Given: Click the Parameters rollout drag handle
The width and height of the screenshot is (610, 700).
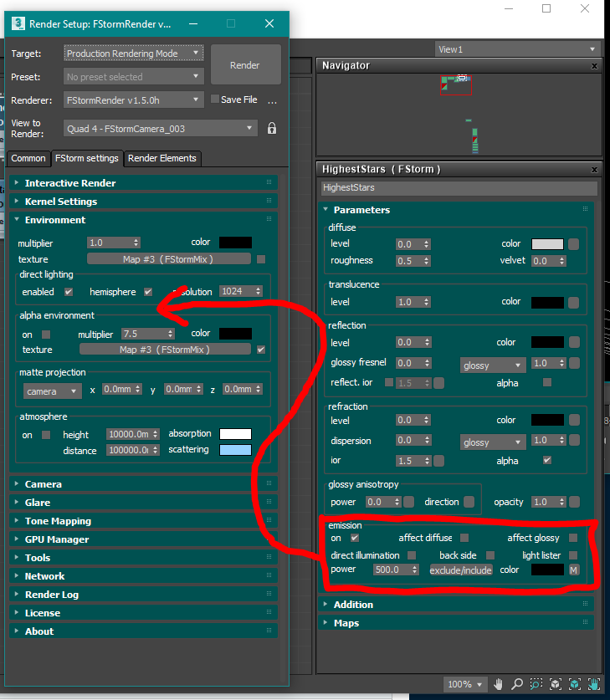Looking at the screenshot, I should 585,209.
